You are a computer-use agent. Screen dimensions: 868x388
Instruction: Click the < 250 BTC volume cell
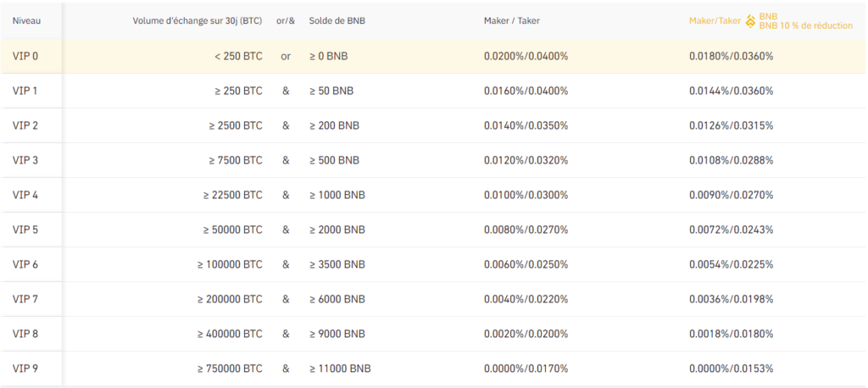tap(238, 56)
